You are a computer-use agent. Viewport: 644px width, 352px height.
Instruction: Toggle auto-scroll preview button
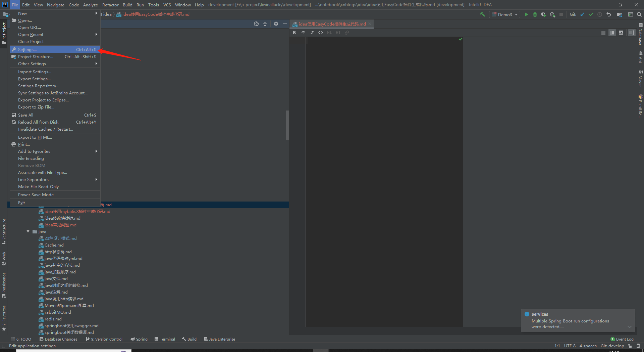(632, 33)
